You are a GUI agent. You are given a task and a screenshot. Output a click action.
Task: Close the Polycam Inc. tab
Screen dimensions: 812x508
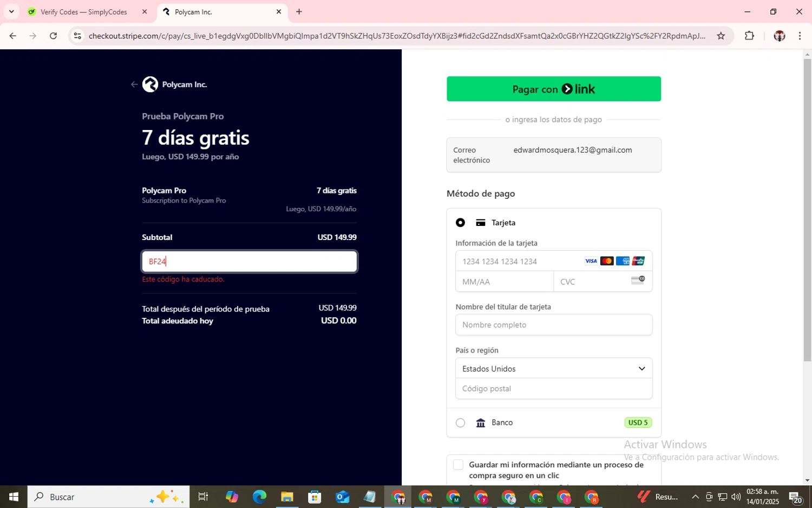click(279, 11)
